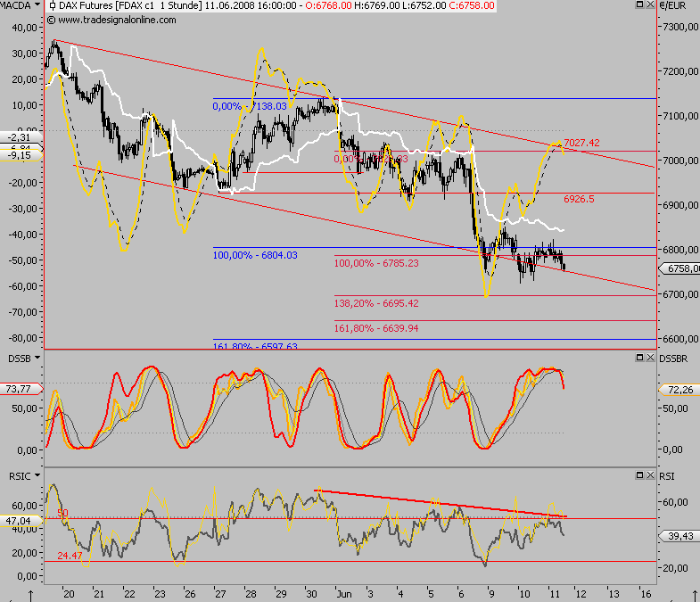Click the DSSBR axis header
This screenshot has height=602, width=700.
click(672, 359)
